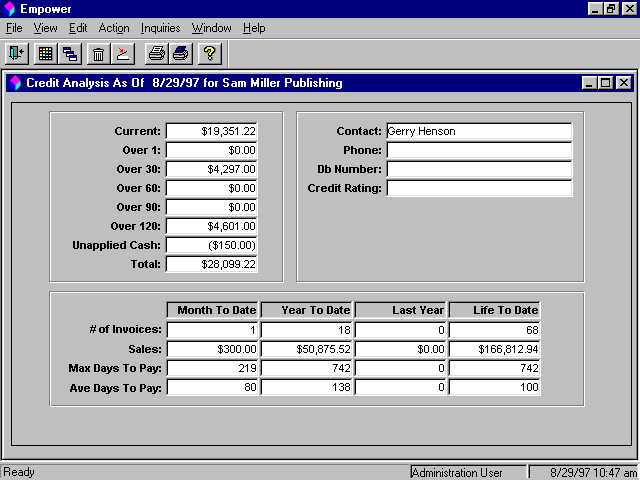Screen dimensions: 640x480
Task: Click the Contact field showing Gerry Henson
Action: coord(479,131)
